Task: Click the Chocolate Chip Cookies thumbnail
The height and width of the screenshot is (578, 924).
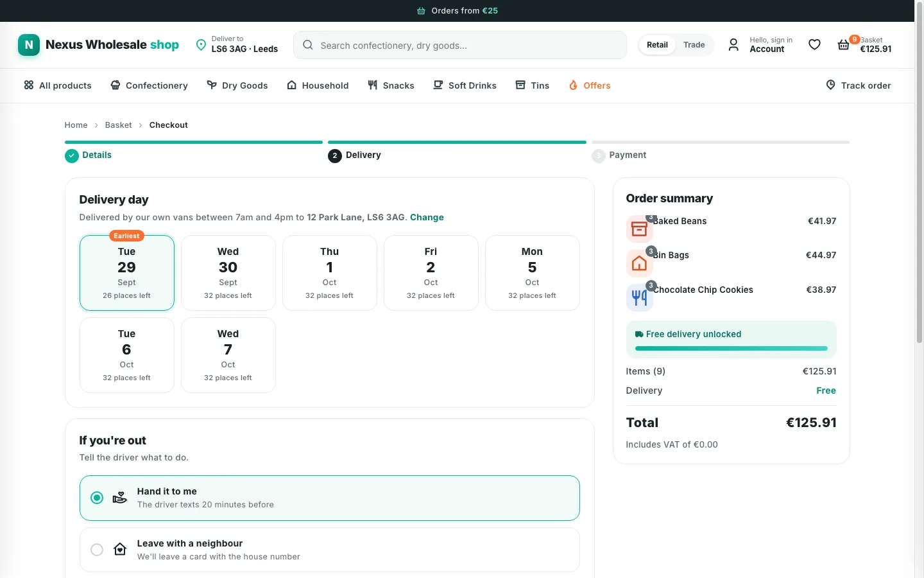Action: (x=639, y=297)
